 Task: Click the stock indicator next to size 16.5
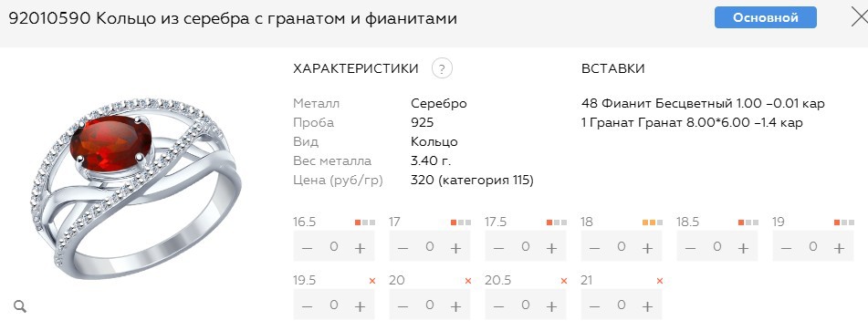click(x=365, y=222)
